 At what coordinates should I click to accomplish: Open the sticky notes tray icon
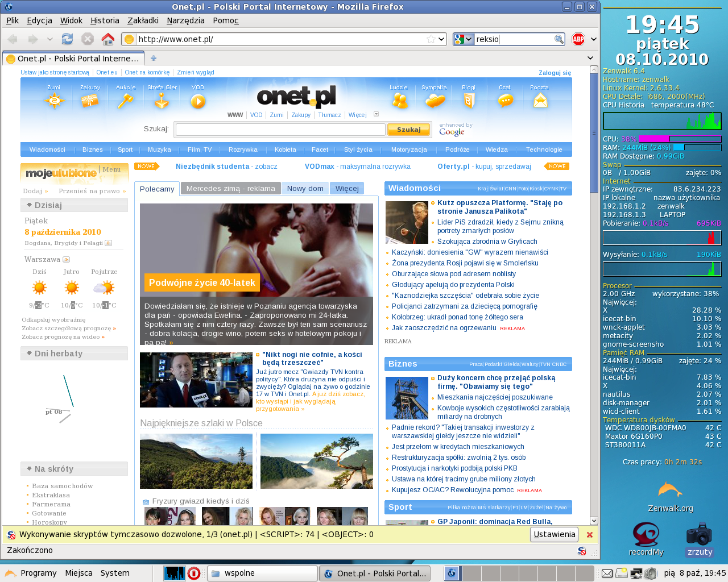(x=622, y=573)
